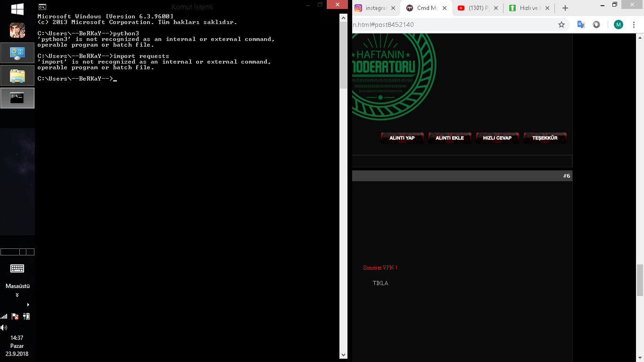
Task: Click the ALINTI YAP button
Action: 402,138
